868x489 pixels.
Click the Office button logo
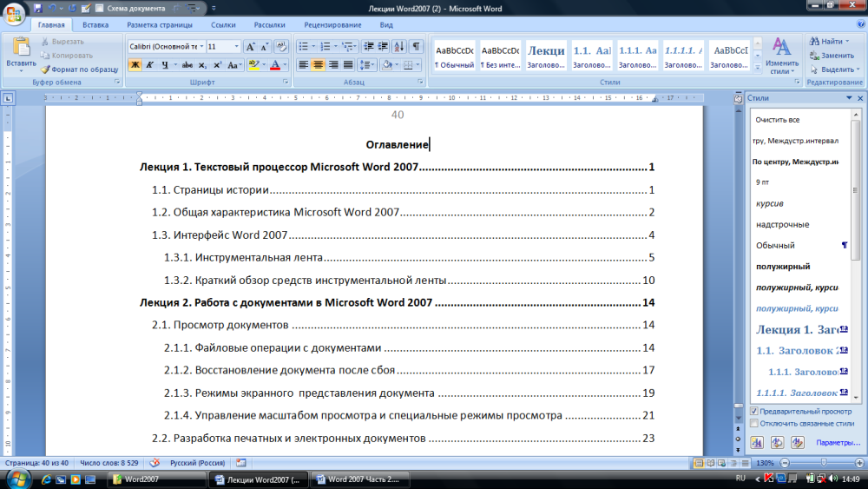click(x=13, y=13)
